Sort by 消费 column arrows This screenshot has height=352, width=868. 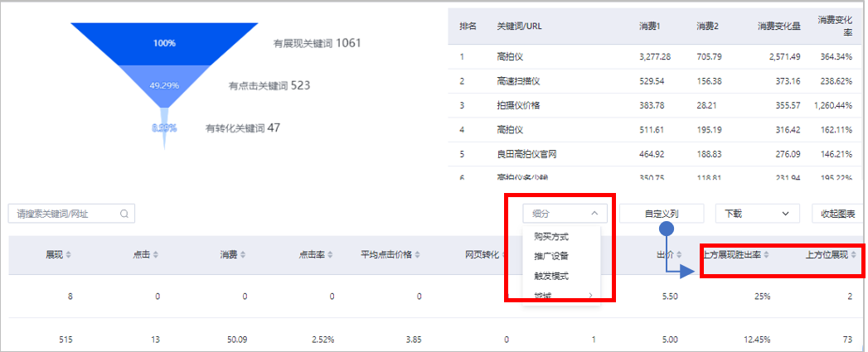(x=242, y=254)
